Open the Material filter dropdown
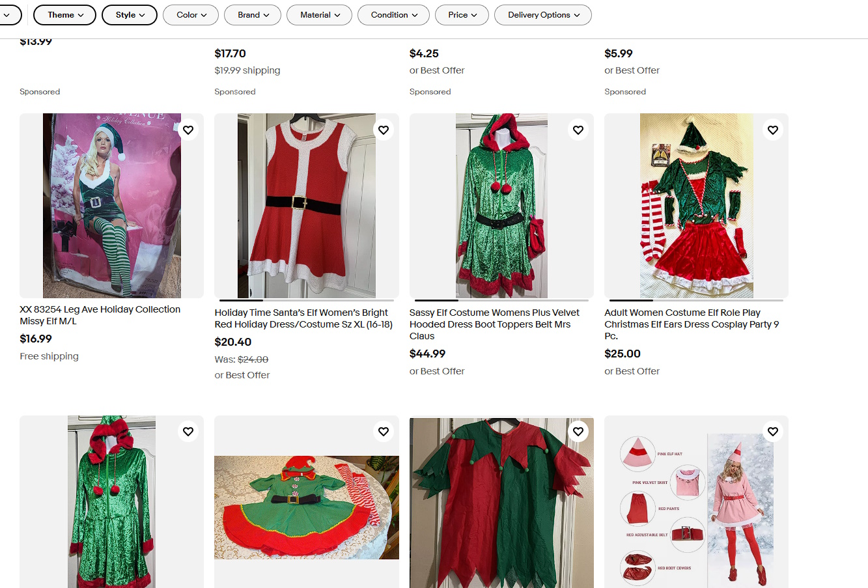 point(319,15)
